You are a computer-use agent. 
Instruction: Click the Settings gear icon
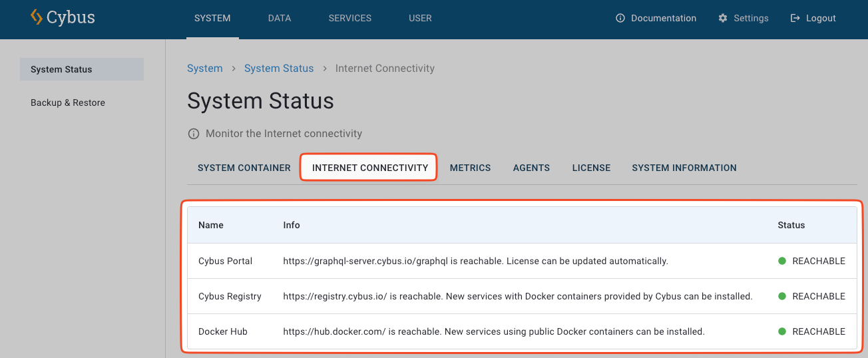(723, 19)
